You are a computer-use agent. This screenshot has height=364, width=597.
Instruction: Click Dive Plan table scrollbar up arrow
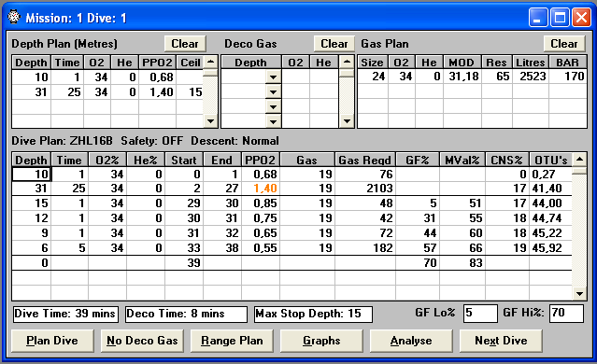coord(579,160)
